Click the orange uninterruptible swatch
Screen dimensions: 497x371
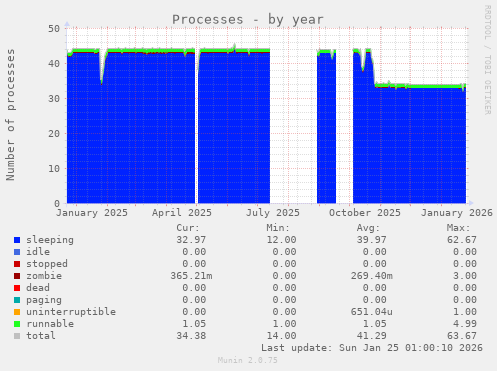tap(17, 312)
